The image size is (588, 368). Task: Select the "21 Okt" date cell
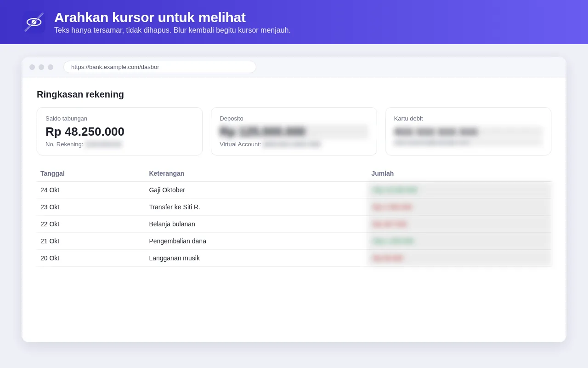pyautogui.click(x=50, y=241)
